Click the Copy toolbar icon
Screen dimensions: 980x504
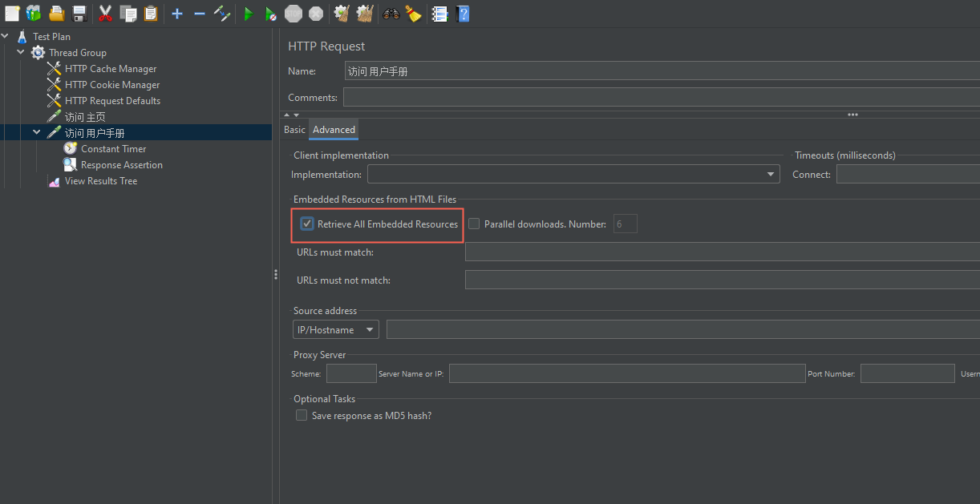coord(128,13)
